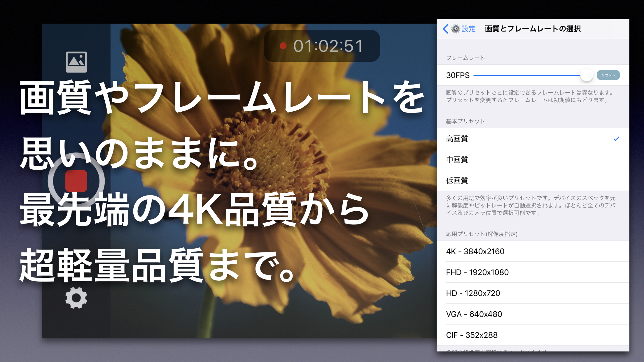644x362 pixels.
Task: Click the リセット reset button
Action: click(x=608, y=75)
